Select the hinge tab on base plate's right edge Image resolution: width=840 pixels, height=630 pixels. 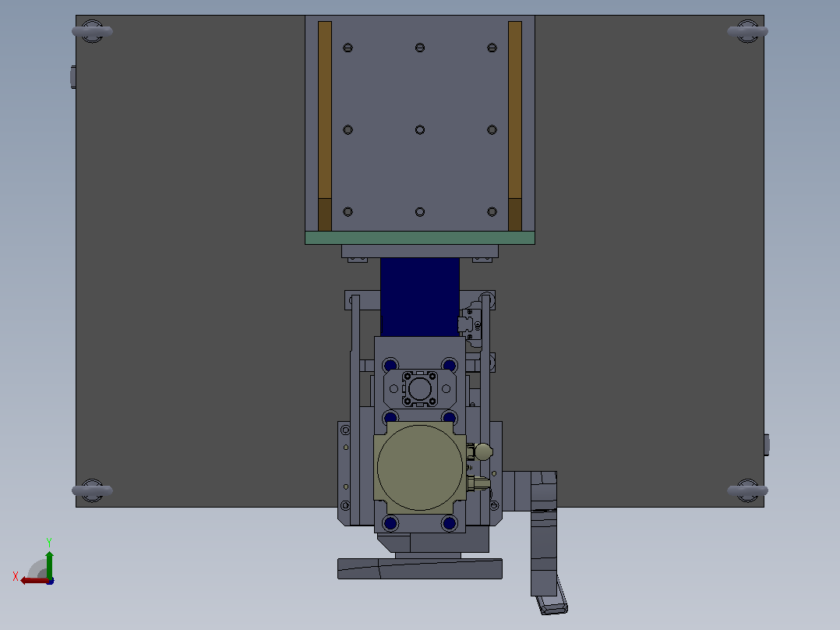click(x=767, y=445)
